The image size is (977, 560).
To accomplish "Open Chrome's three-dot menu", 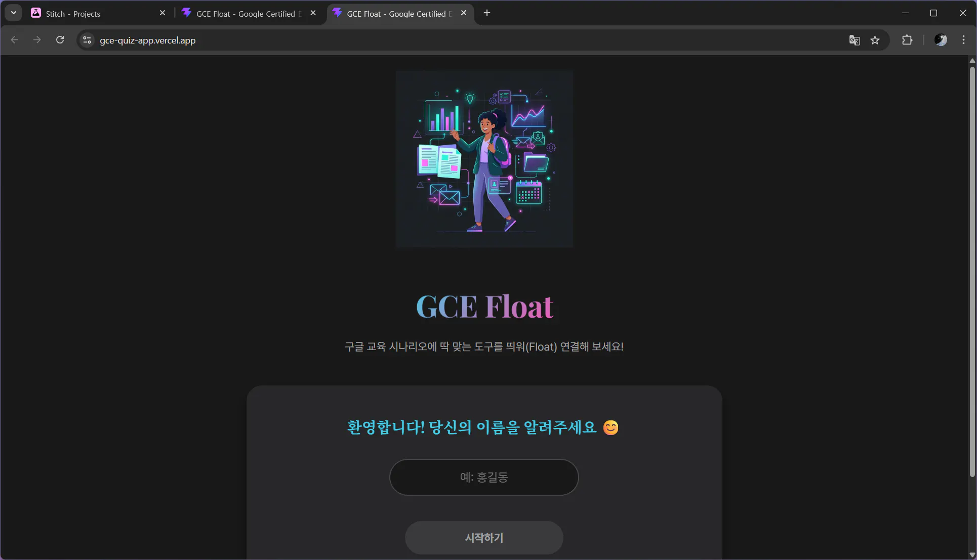I will [x=963, y=40].
